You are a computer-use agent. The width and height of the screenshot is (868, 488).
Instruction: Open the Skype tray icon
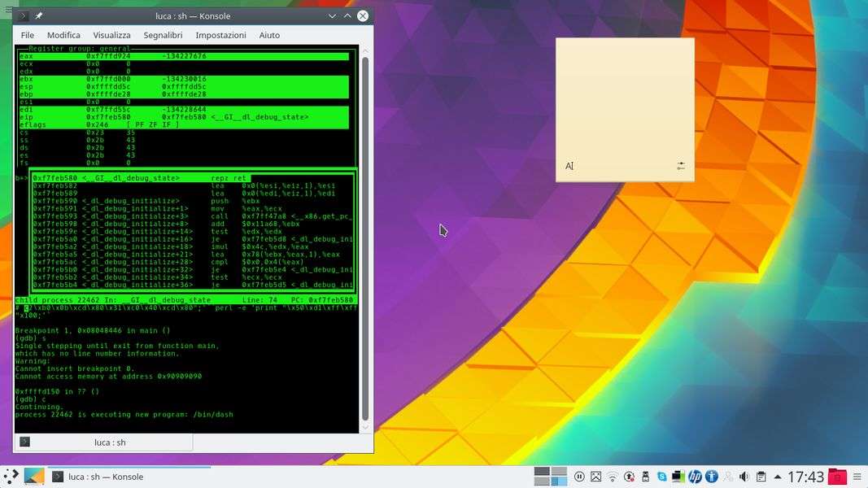[661, 477]
